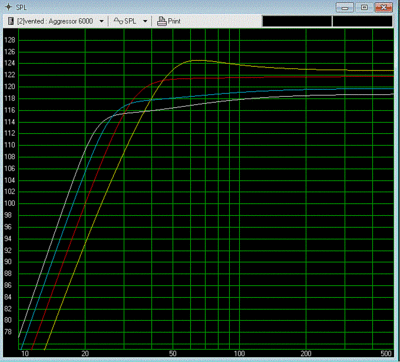Click the 78 dB axis label
This screenshot has width=400, height=362.
(x=9, y=332)
